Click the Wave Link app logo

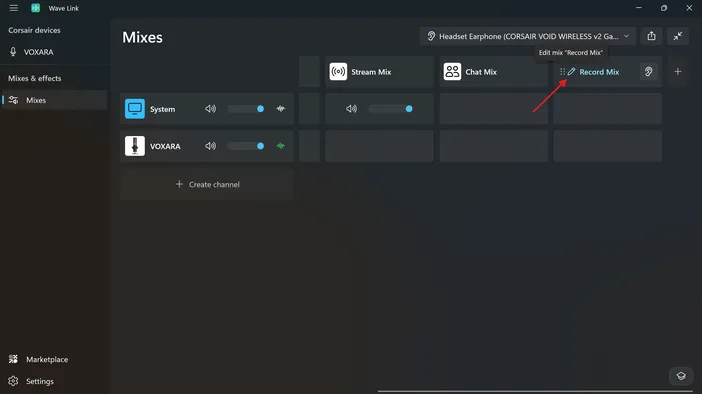[x=35, y=8]
